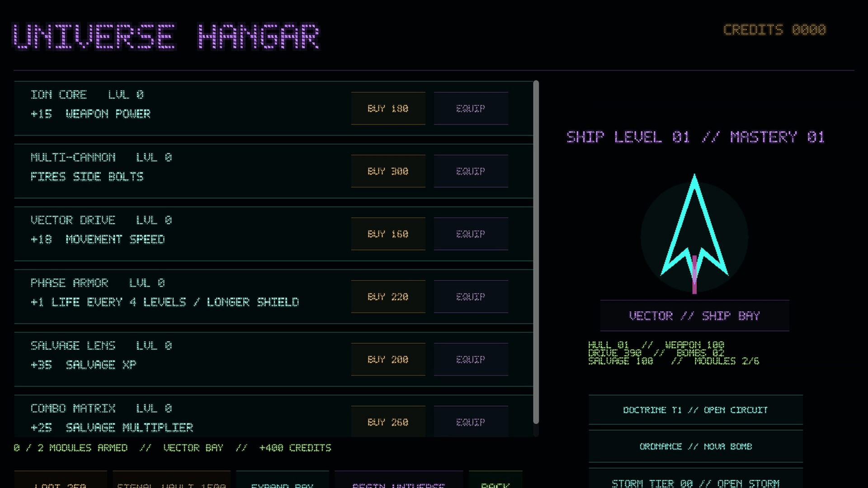Buy Salvage Lens for 200

388,360
